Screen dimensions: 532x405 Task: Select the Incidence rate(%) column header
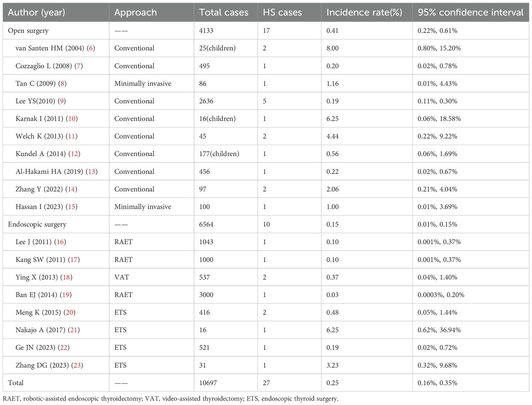[x=364, y=12]
